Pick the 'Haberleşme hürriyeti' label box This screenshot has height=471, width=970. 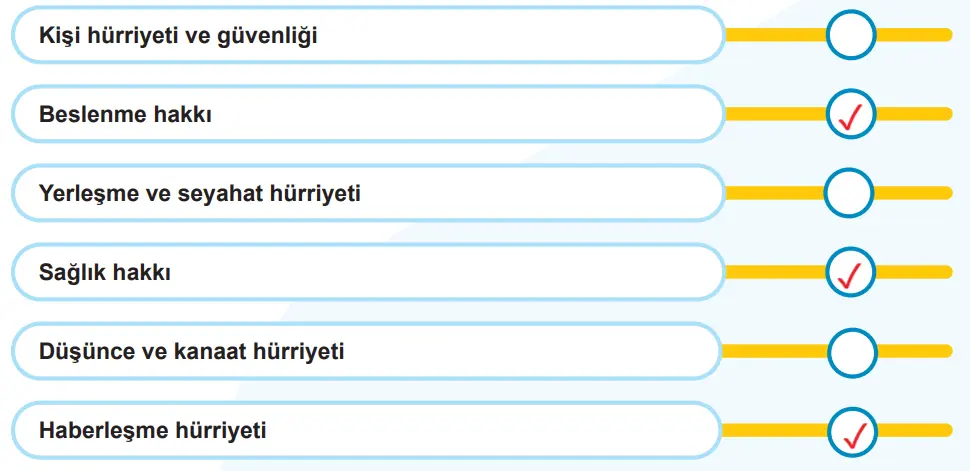366,431
